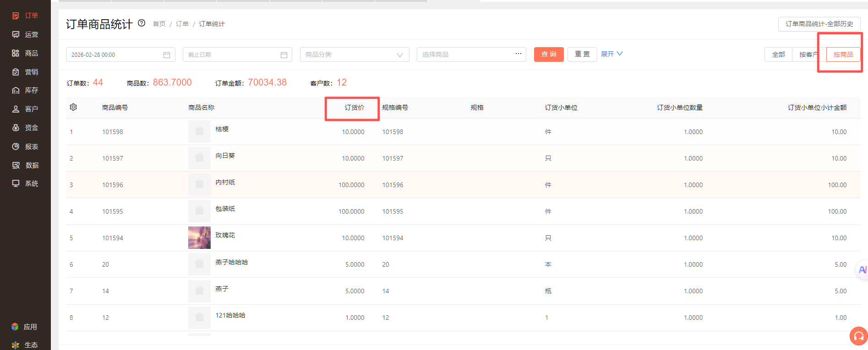
Task: Open the 数据 sidebar section
Action: (25, 165)
